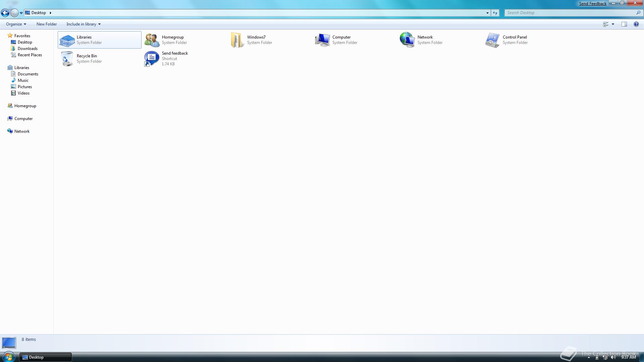This screenshot has height=362, width=644.
Task: Open Downloads in navigation pane
Action: click(x=28, y=49)
